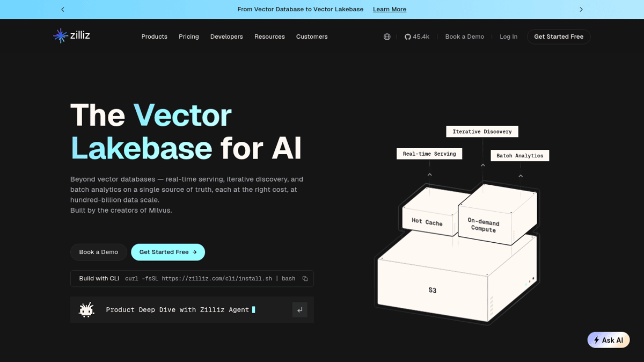Click the Real-time Serving label

429,154
